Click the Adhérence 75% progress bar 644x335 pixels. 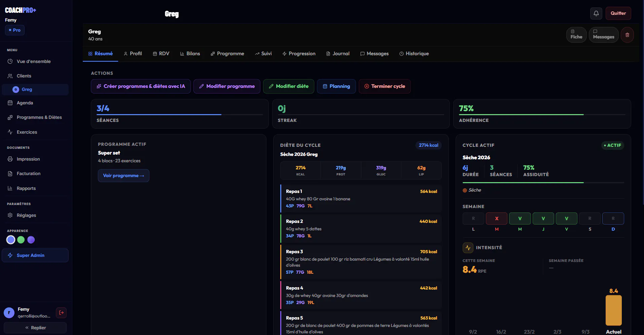(x=542, y=114)
